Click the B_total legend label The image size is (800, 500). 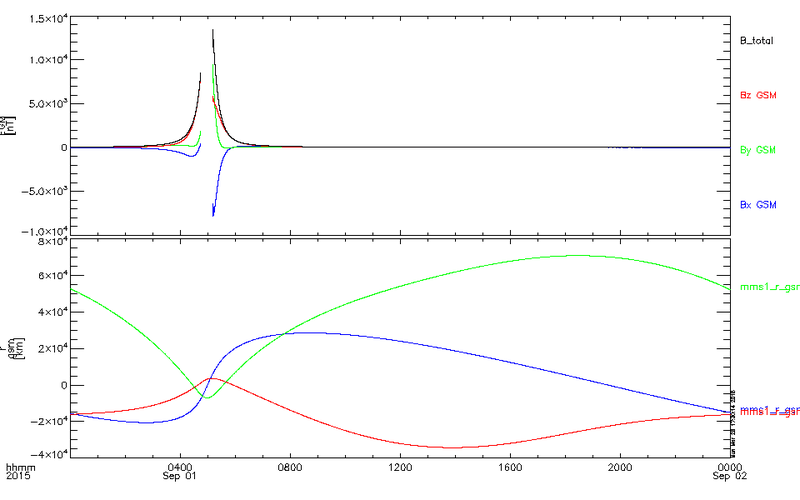[757, 41]
